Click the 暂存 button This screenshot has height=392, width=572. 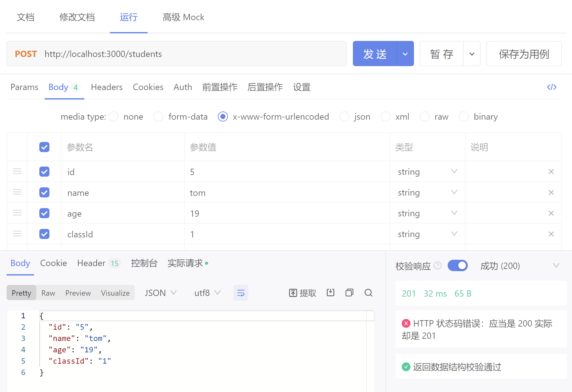point(442,54)
